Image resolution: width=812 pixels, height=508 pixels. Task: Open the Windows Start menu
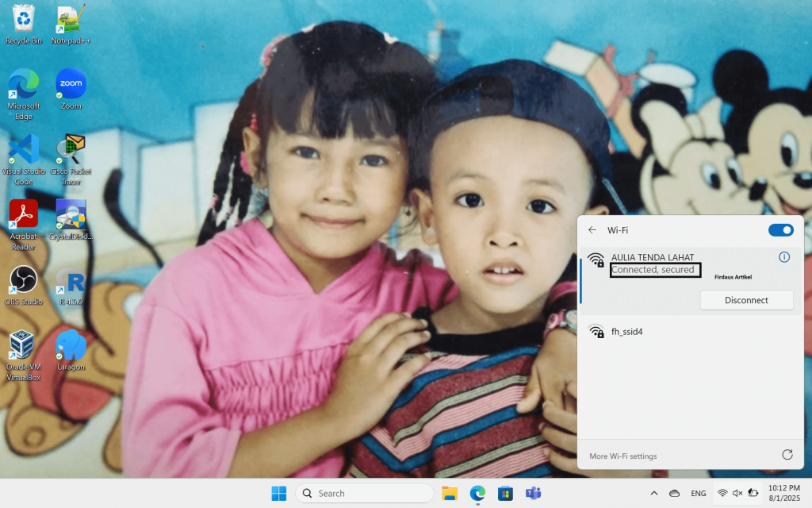279,493
